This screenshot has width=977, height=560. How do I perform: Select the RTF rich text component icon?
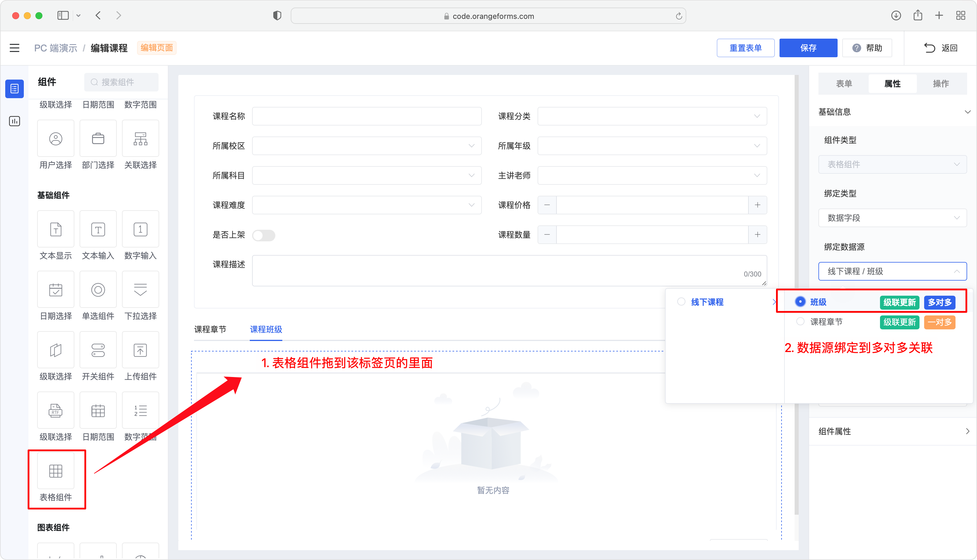tap(56, 410)
